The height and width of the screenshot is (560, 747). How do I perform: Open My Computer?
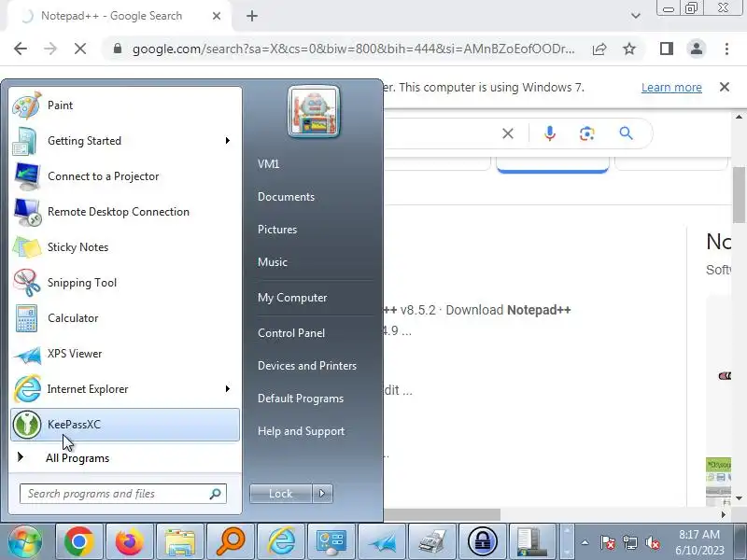tap(292, 298)
